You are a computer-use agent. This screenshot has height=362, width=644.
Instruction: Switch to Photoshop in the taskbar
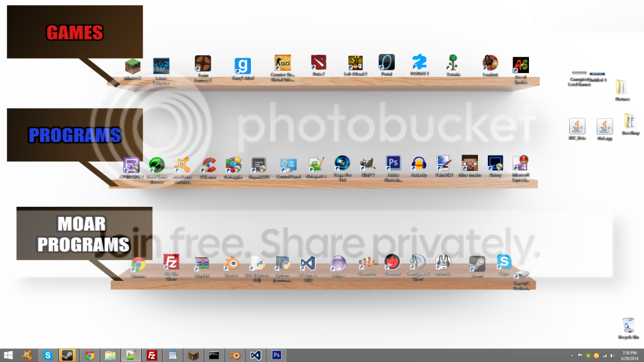click(277, 355)
